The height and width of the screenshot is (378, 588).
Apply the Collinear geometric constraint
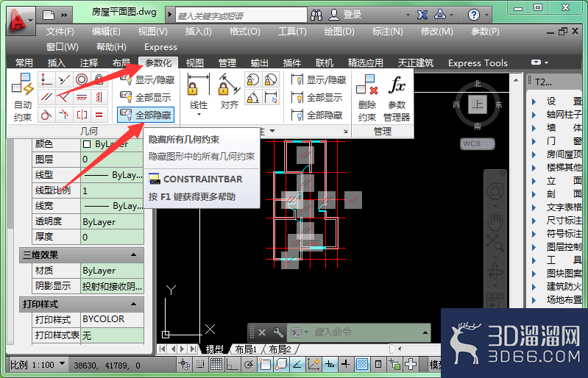point(64,79)
